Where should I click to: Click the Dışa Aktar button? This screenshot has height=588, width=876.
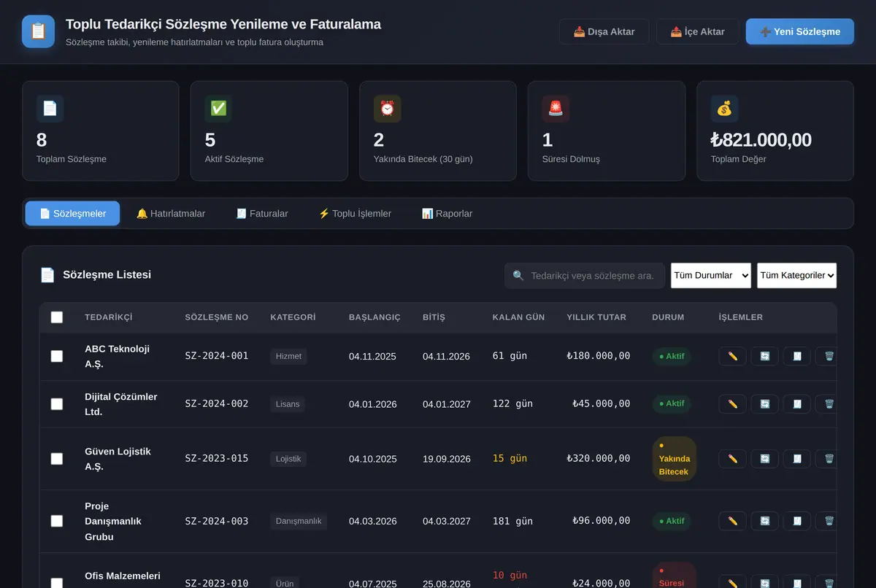coord(604,31)
